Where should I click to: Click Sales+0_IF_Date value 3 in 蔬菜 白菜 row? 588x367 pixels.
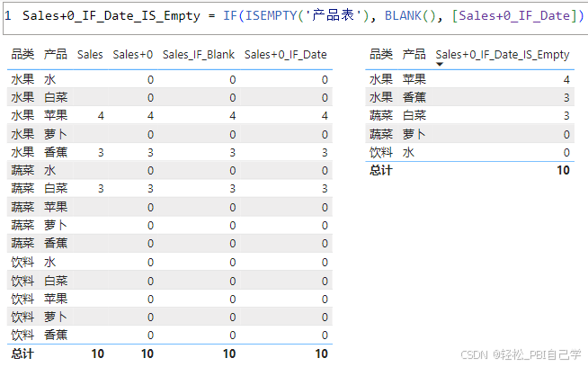[325, 188]
